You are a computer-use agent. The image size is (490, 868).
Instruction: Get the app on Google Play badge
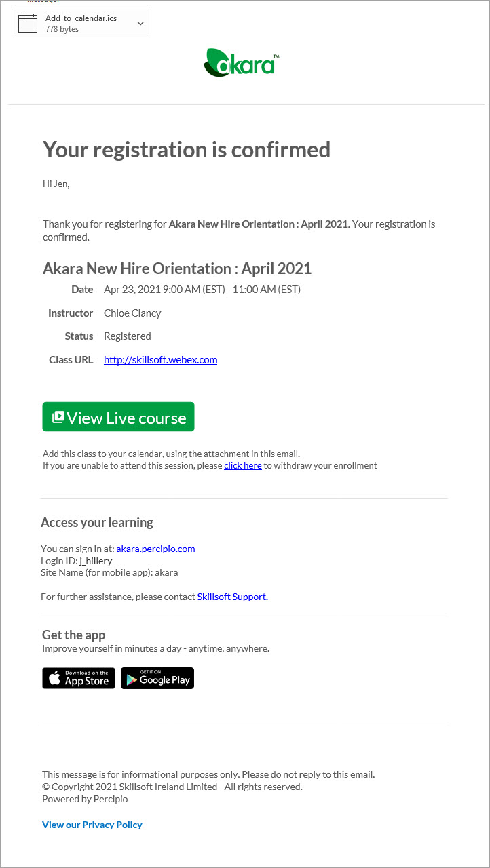click(x=157, y=678)
